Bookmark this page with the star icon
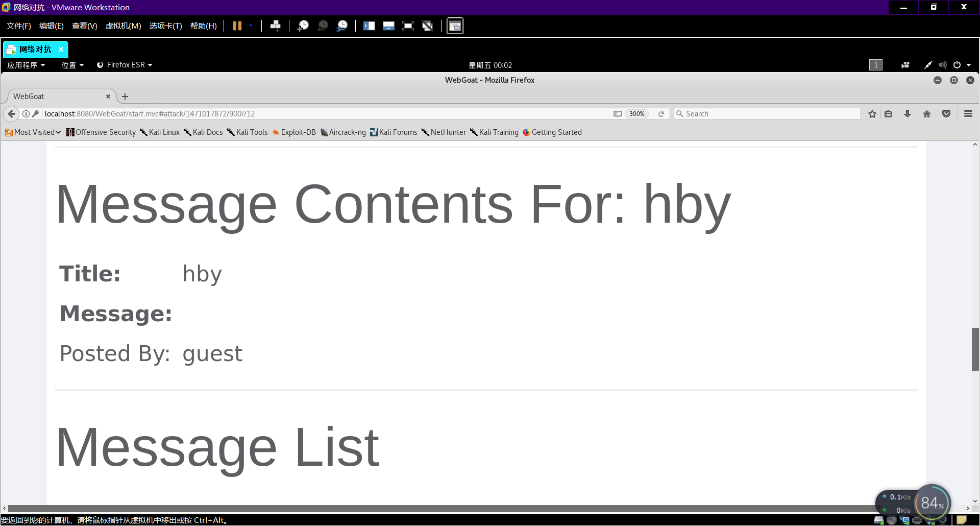 (x=872, y=114)
